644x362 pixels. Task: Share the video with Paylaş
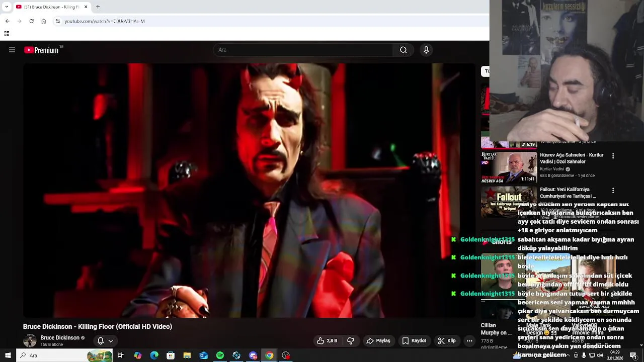tap(378, 341)
